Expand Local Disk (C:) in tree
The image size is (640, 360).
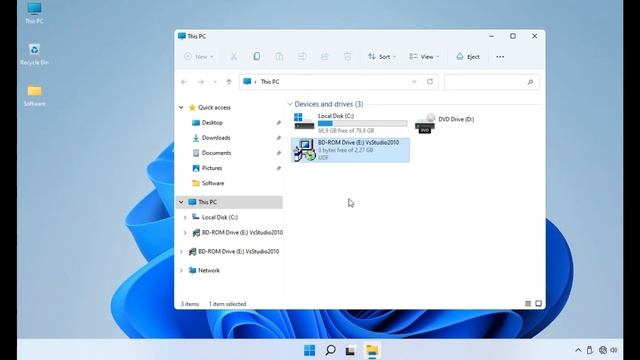click(185, 218)
